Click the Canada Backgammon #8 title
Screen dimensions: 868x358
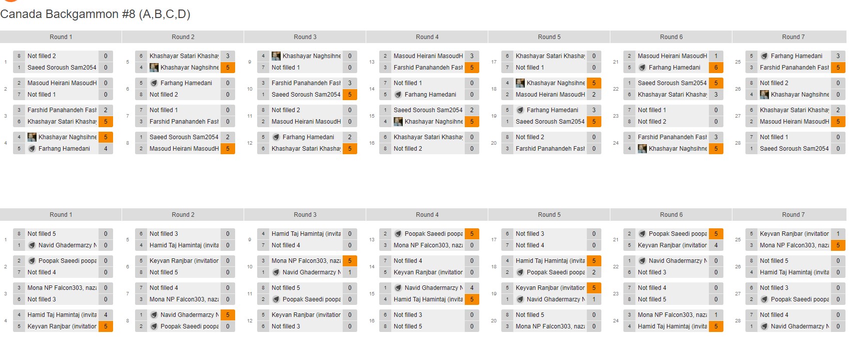coord(95,14)
